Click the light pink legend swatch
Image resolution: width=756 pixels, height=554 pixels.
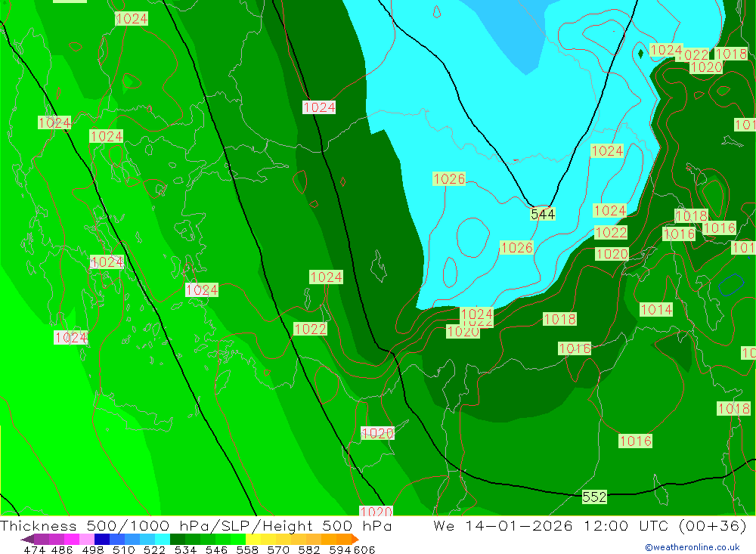pos(87,539)
